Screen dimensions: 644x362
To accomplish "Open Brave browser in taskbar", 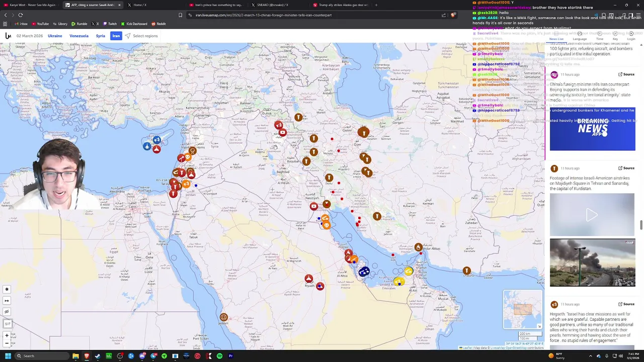I will point(87,356).
